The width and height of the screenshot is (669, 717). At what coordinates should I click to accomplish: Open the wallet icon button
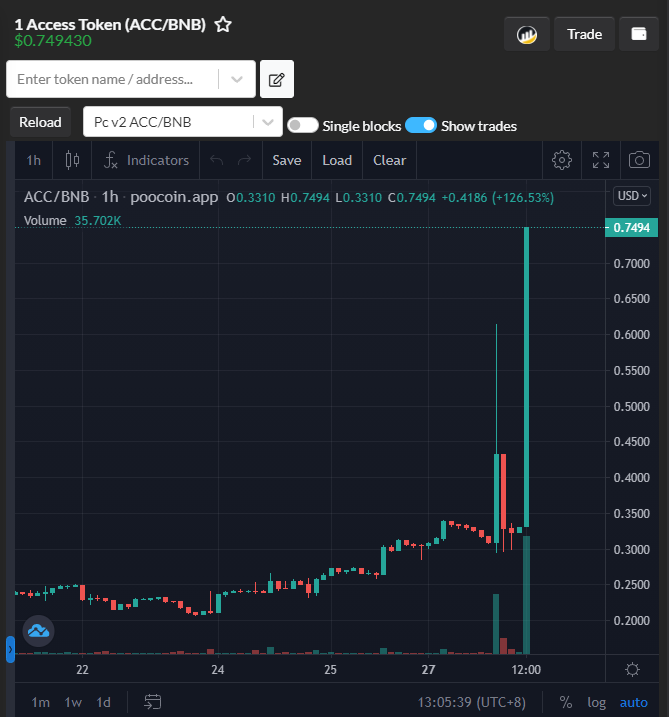click(638, 34)
